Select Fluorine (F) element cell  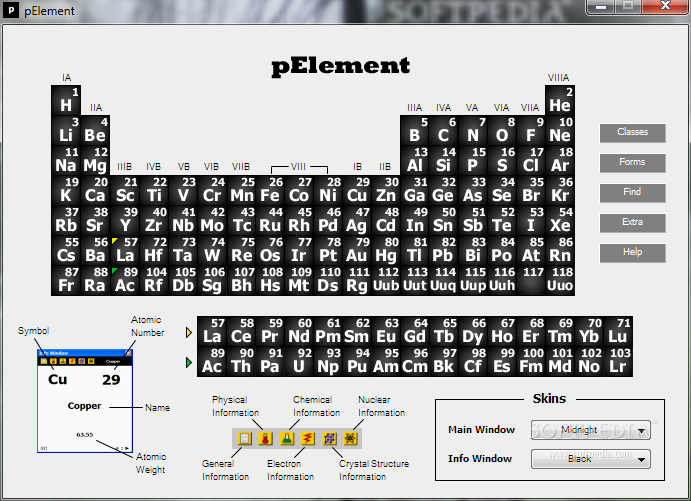(x=531, y=130)
